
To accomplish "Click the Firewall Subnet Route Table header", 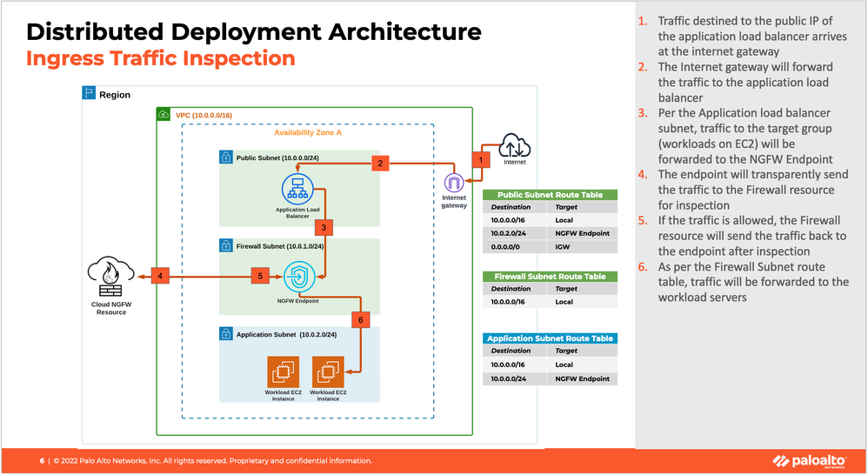I will pos(550,277).
